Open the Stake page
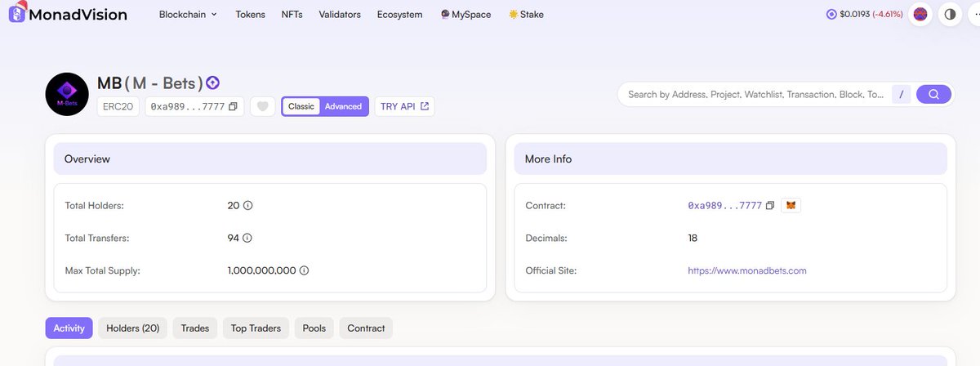The width and height of the screenshot is (980, 366). click(x=526, y=15)
